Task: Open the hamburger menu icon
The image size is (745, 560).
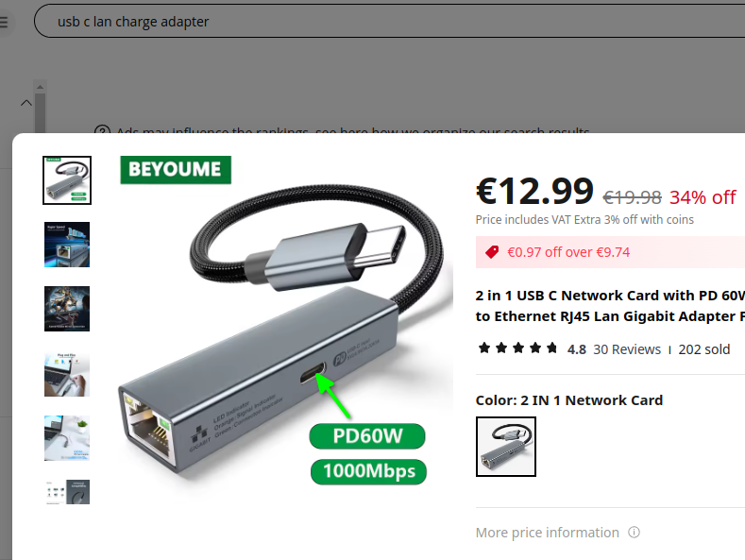Action: point(4,22)
